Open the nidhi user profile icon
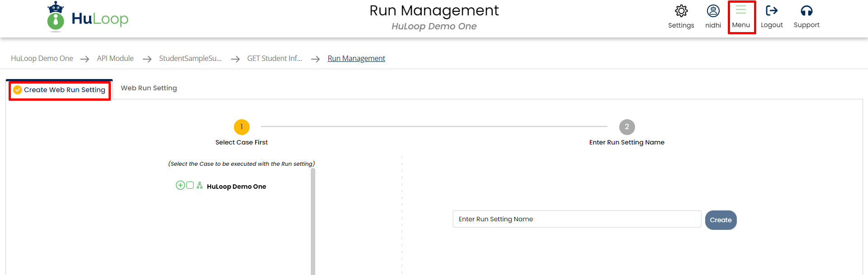 click(x=713, y=11)
